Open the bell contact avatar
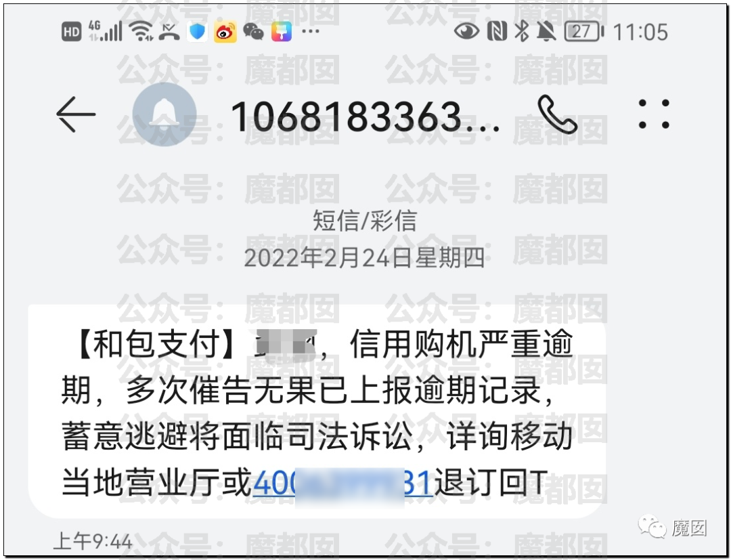The width and height of the screenshot is (731, 560). [x=164, y=114]
